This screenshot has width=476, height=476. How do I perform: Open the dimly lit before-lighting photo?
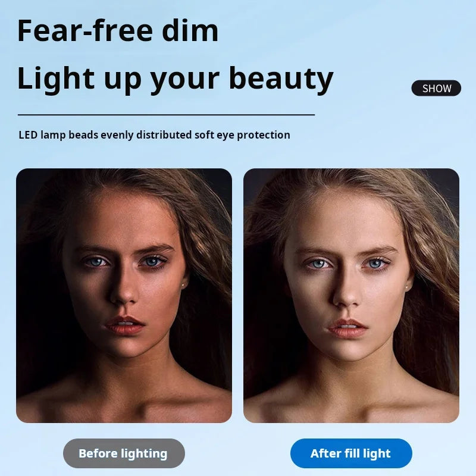[124, 296]
